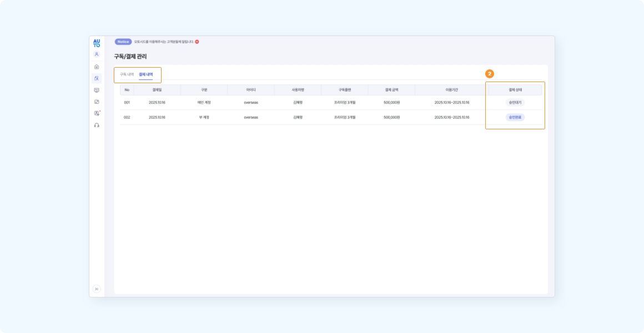The width and height of the screenshot is (644, 333).
Task: Select the highlighted subscription/payment sidebar icon
Action: 97,78
